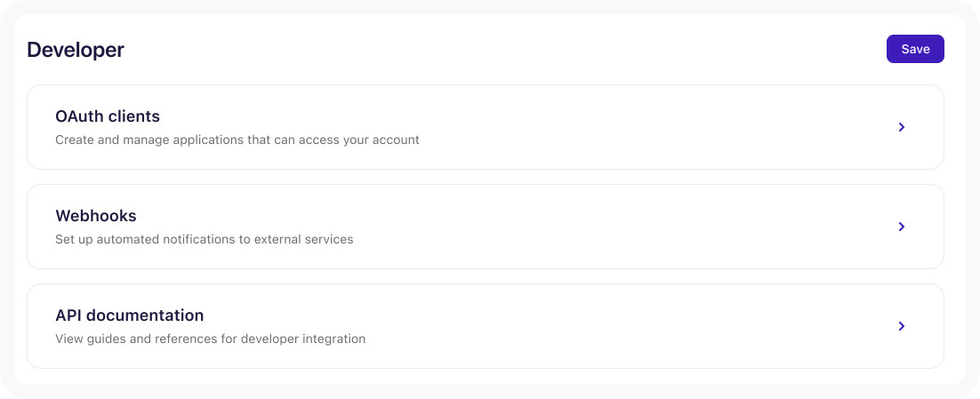Click empty middle area of Webhooks card

pyautogui.click(x=623, y=227)
